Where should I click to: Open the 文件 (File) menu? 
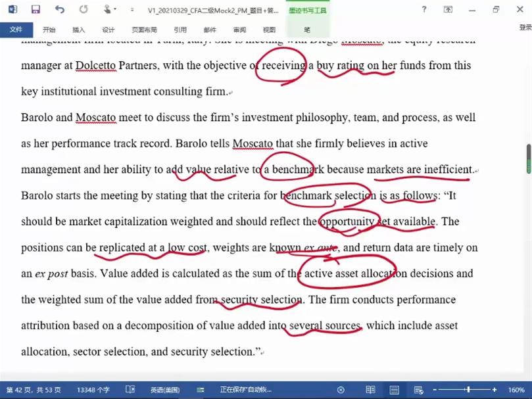[x=16, y=30]
